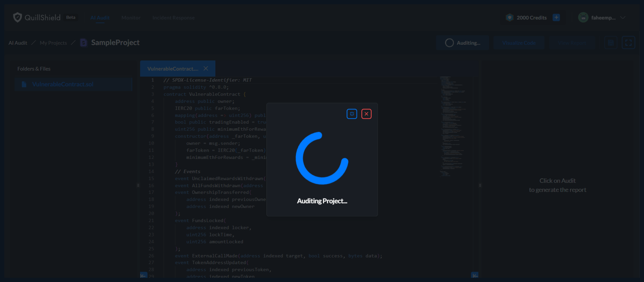Image resolution: width=644 pixels, height=282 pixels.
Task: Click the 'event FundsLocked(' line
Action: point(200,220)
